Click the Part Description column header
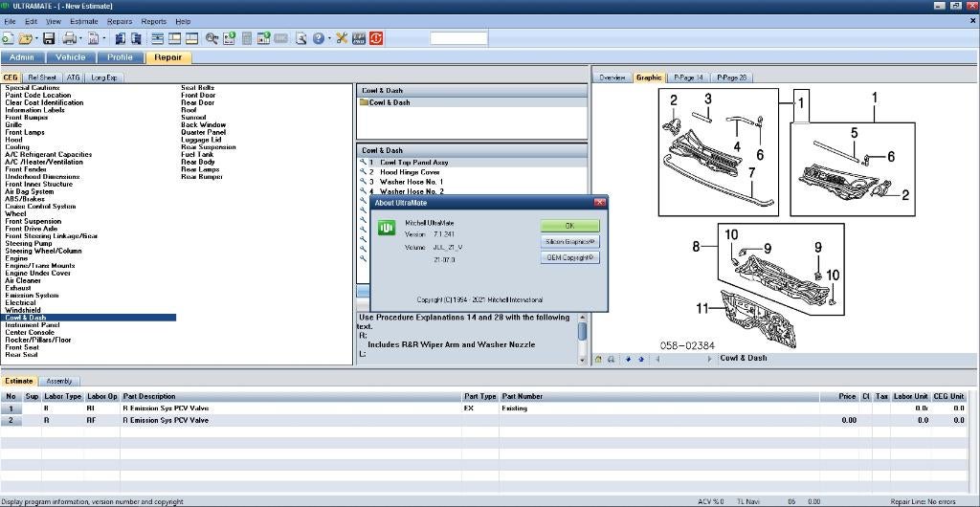 [x=291, y=396]
